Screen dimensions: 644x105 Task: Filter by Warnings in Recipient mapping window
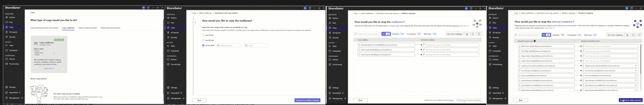click(x=590, y=35)
